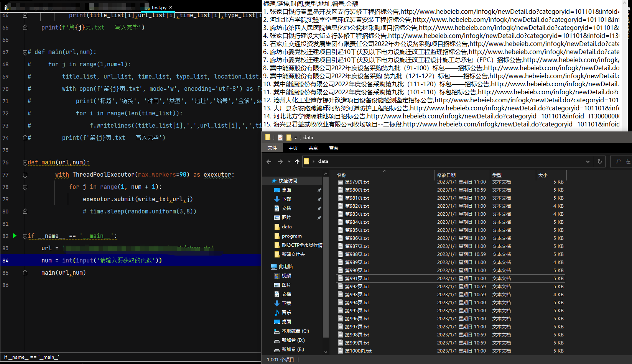Image resolution: width=632 pixels, height=364 pixels.
Task: Open 音乐 under This PC
Action: 286,313
